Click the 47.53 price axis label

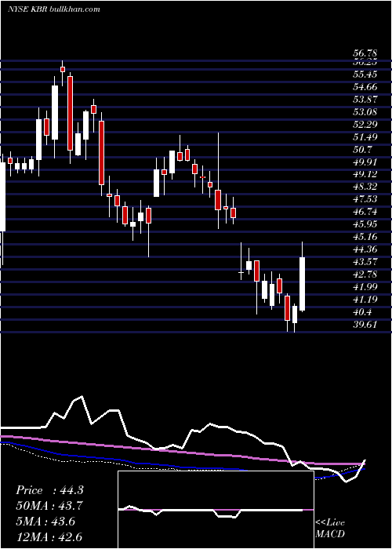coord(365,199)
